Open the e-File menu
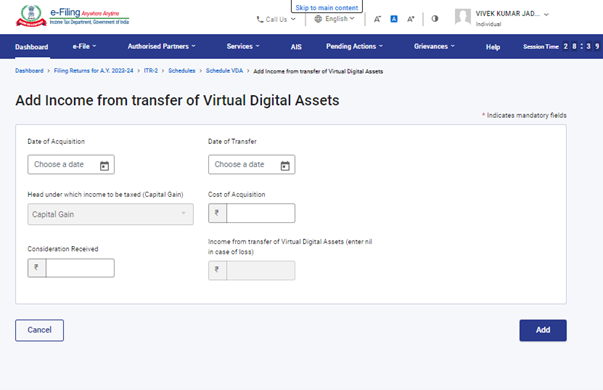The height and width of the screenshot is (390, 603). click(84, 47)
